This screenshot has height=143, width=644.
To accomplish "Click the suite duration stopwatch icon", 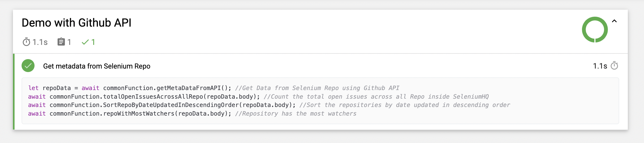I will [x=26, y=42].
